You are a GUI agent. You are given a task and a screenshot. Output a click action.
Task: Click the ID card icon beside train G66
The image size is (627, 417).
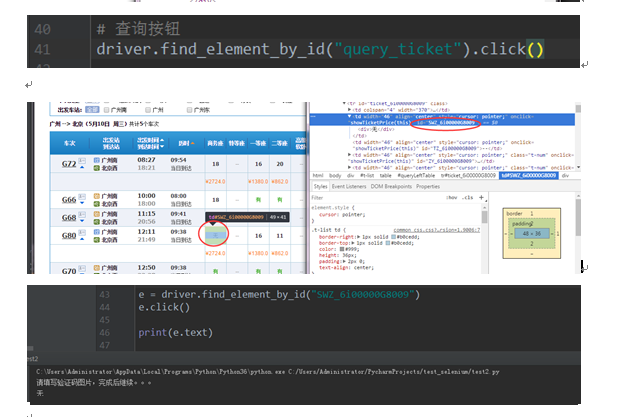tap(82, 196)
